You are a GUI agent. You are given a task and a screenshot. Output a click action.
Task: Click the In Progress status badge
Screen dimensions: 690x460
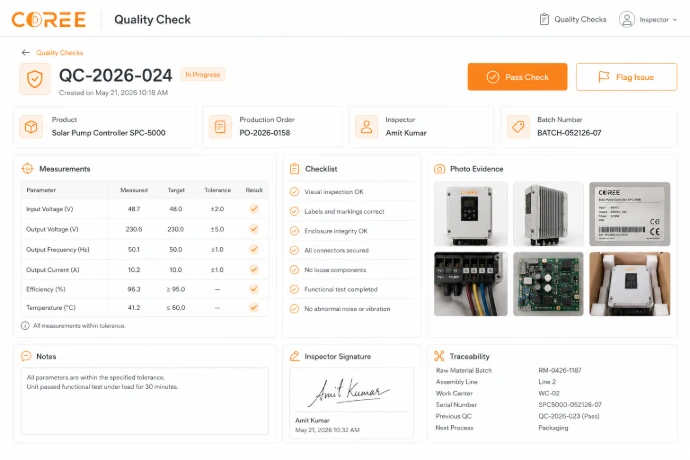click(202, 74)
